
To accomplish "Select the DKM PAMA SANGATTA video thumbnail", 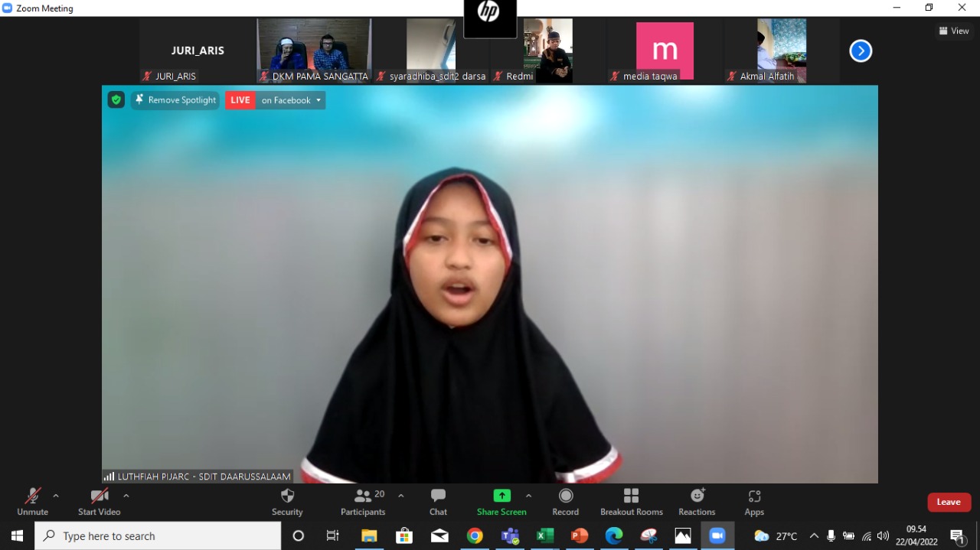I will point(314,47).
